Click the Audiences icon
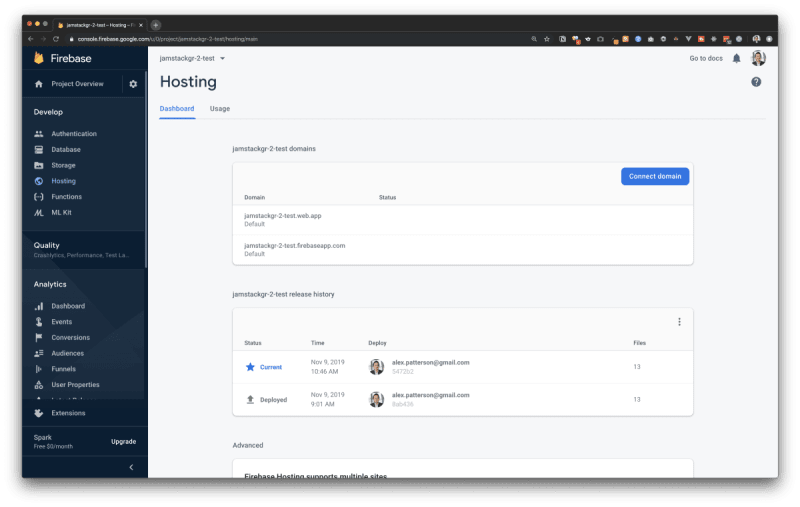The height and width of the screenshot is (507, 800). coord(39,353)
